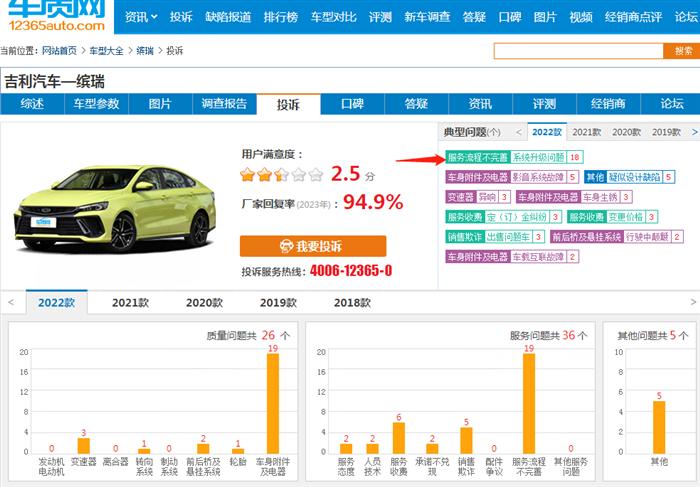
Task: Select 2021款 chart year tab
Action: click(x=130, y=303)
